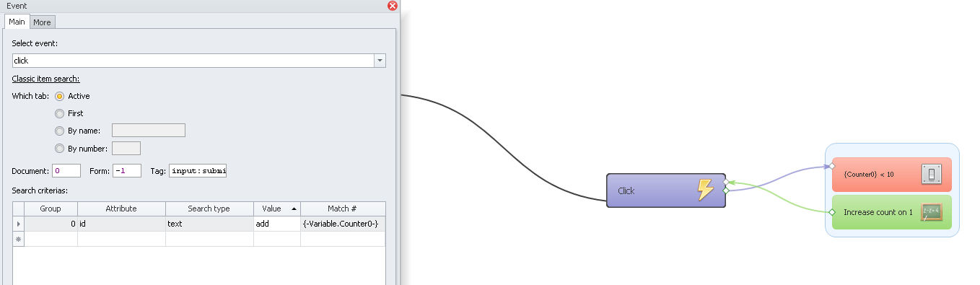
Task: Click the Attribute column header
Action: 121,209
